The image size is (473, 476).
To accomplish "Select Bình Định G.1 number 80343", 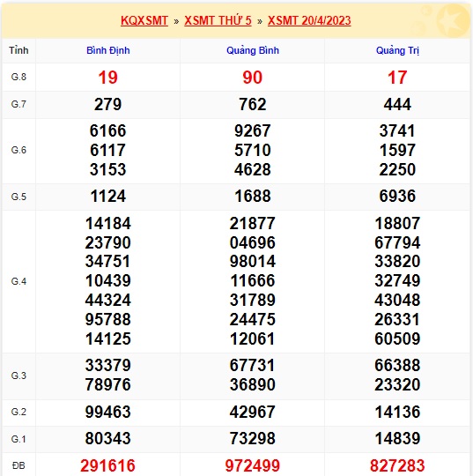I will point(107,438).
